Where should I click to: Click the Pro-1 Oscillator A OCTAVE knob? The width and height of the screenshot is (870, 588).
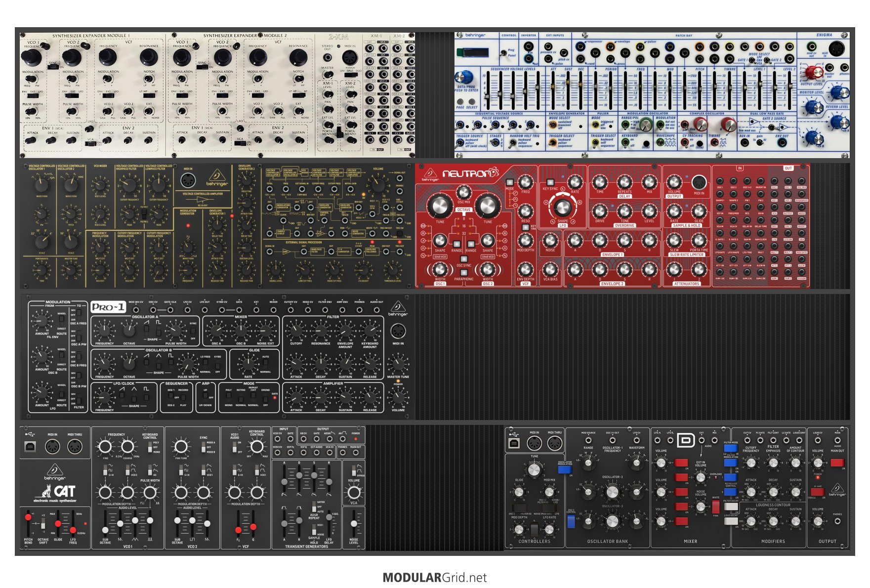129,331
